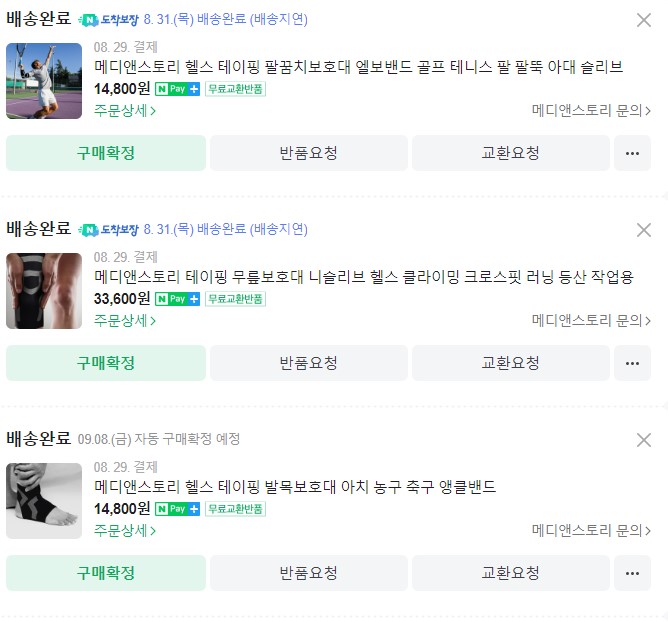
Task: Click 구매확정 for the elbow band order
Action: 106,153
